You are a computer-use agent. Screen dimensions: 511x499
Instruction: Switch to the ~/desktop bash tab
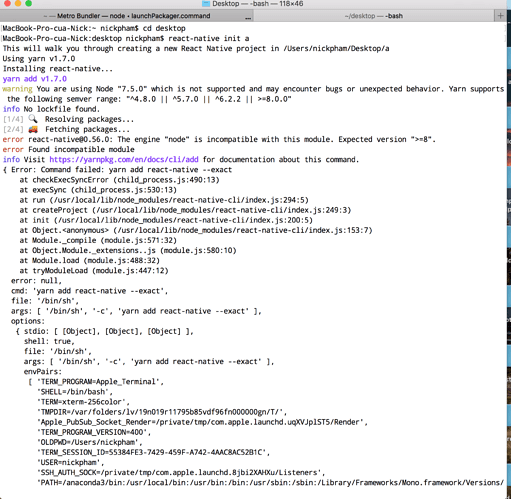pos(373,16)
